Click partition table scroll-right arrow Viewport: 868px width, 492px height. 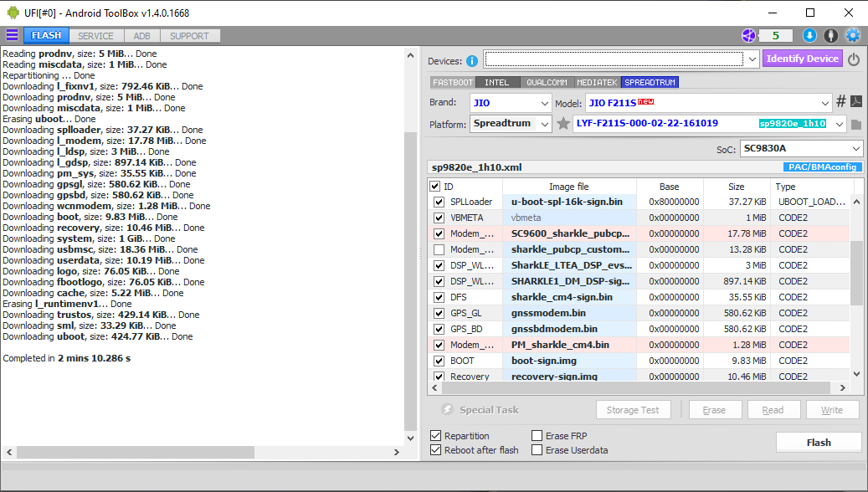point(843,388)
